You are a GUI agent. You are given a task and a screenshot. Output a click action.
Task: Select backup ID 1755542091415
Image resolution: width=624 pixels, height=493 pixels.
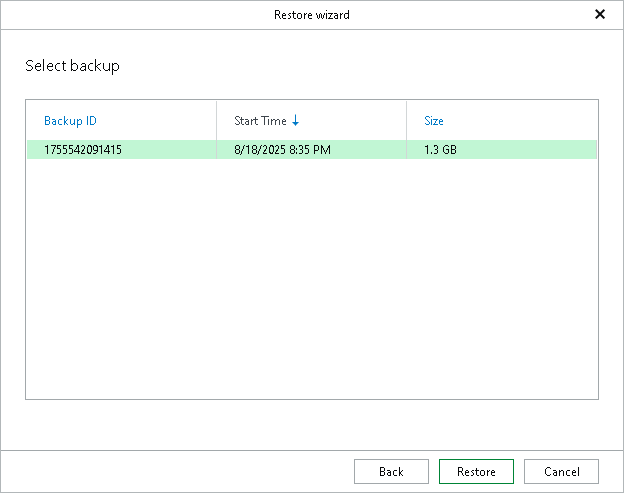(x=83, y=150)
